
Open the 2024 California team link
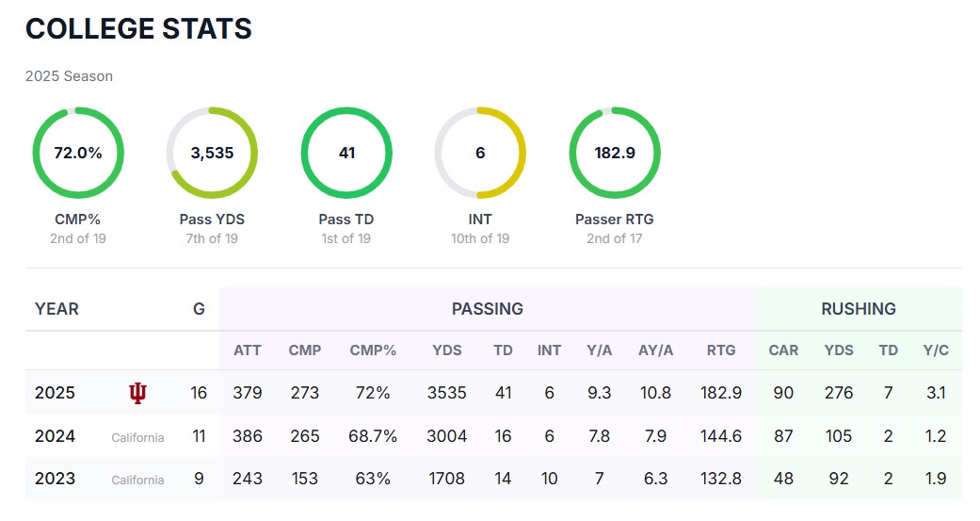[137, 437]
